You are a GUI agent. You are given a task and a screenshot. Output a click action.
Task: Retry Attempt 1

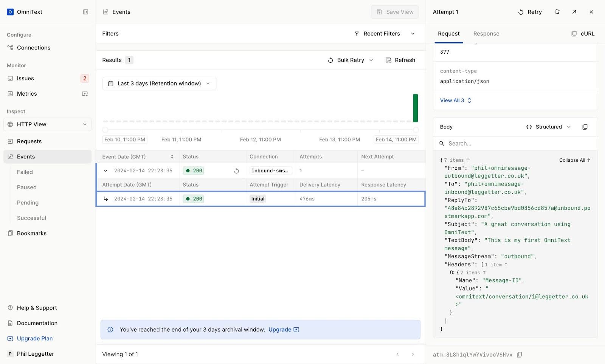coord(530,12)
